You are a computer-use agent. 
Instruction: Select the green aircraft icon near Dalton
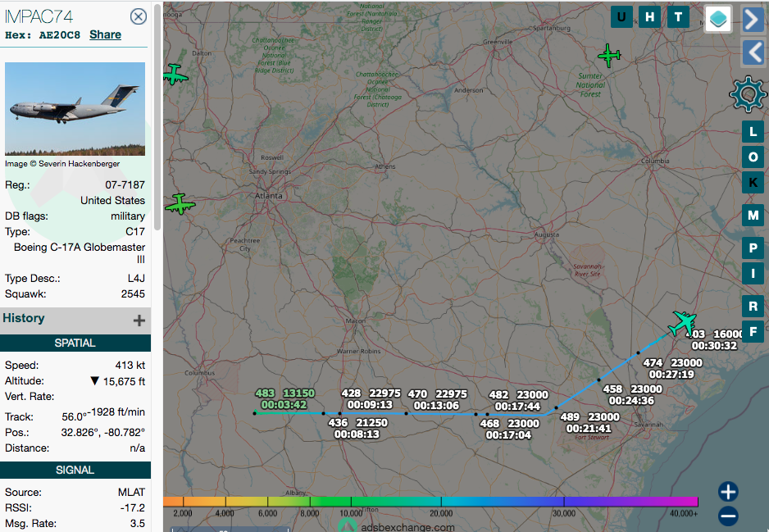(x=174, y=75)
